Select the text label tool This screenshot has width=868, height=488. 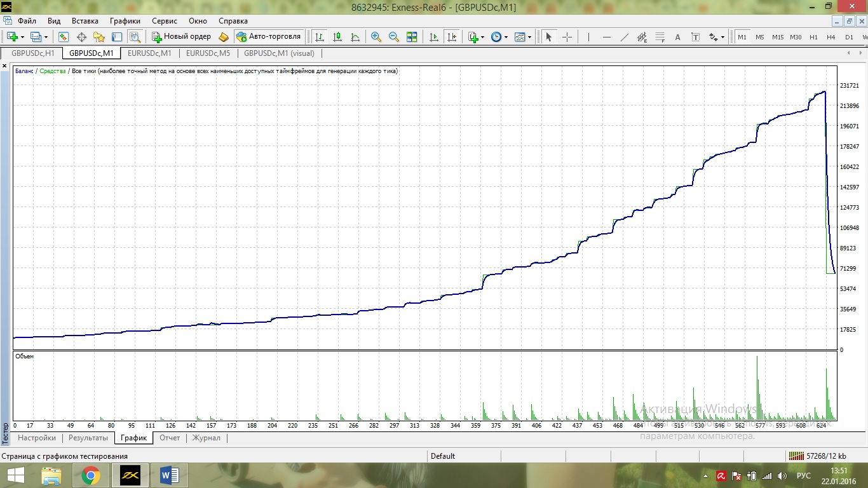point(695,37)
